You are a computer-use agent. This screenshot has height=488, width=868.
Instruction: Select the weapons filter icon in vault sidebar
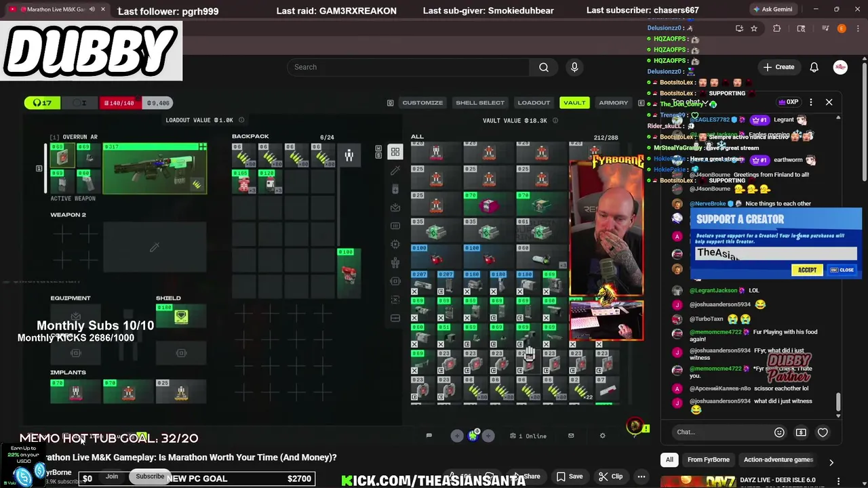[395, 171]
